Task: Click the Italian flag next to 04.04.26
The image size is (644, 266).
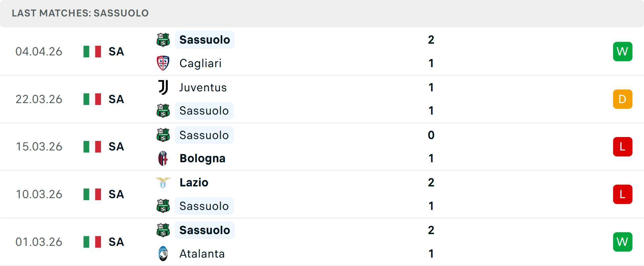Action: (92, 51)
